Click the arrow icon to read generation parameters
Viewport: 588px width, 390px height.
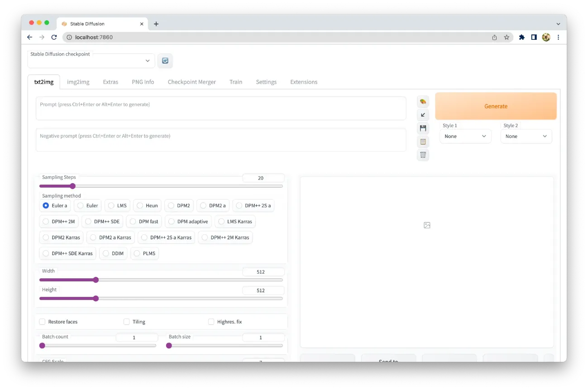pyautogui.click(x=423, y=115)
